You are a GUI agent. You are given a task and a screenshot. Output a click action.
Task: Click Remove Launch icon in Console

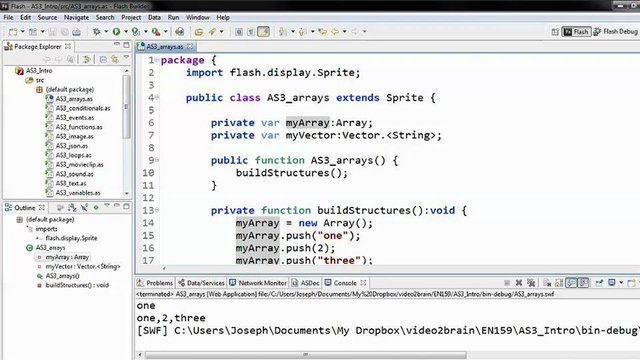coord(519,282)
